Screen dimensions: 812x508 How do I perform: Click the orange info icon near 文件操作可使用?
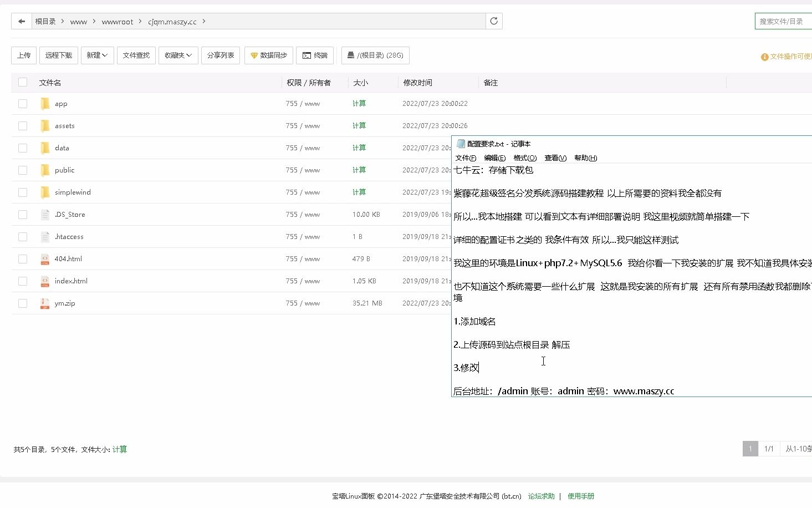point(764,57)
